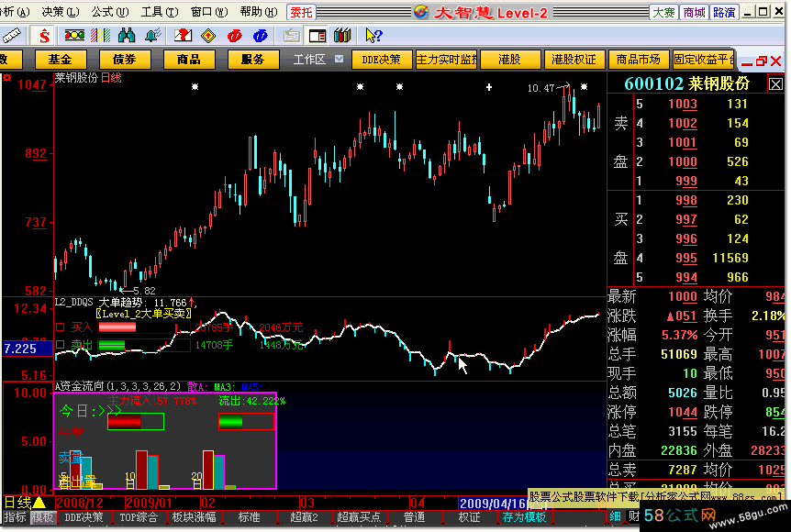This screenshot has width=791, height=532.
Task: Select the 权证 template tab
Action: pyautogui.click(x=470, y=517)
